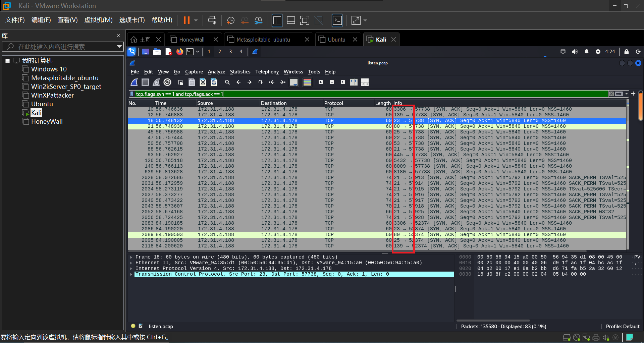
Task: Open Kali volume control speaker icon
Action: click(575, 52)
